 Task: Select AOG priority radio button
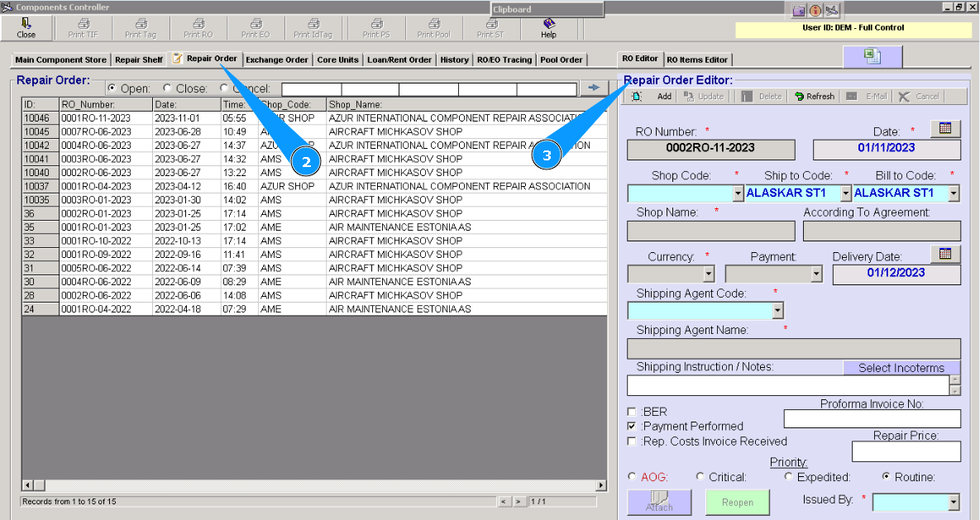633,476
